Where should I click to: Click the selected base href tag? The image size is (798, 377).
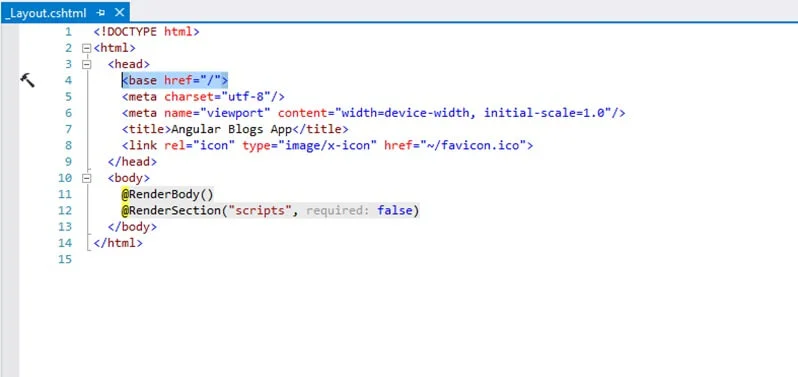point(175,80)
